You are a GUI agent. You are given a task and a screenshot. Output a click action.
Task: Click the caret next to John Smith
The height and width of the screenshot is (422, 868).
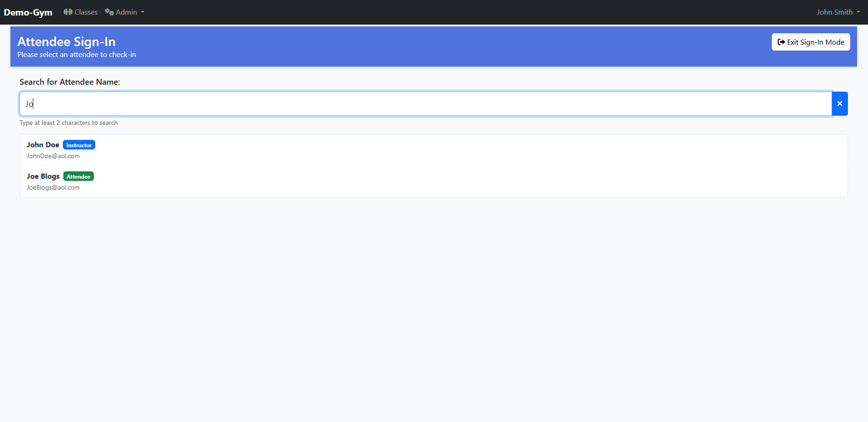(x=858, y=12)
